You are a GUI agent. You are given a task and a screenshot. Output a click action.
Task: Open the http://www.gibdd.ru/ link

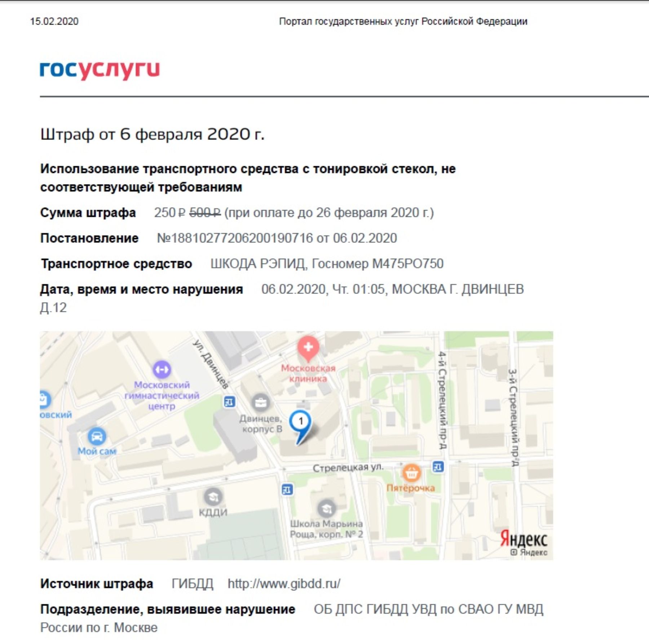coord(284,583)
